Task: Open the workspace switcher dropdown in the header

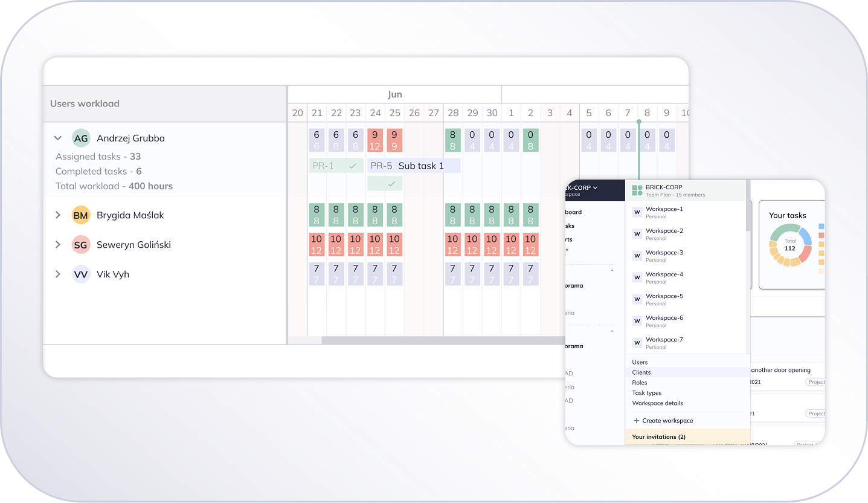Action: 594,188
